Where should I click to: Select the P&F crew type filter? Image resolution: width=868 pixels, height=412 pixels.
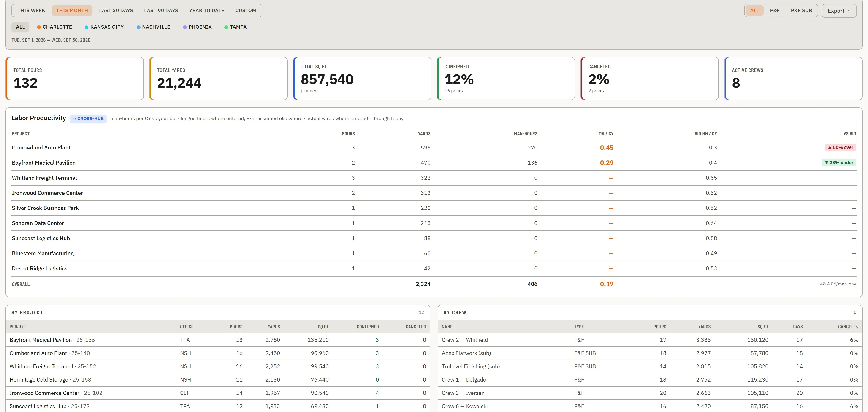pyautogui.click(x=775, y=11)
